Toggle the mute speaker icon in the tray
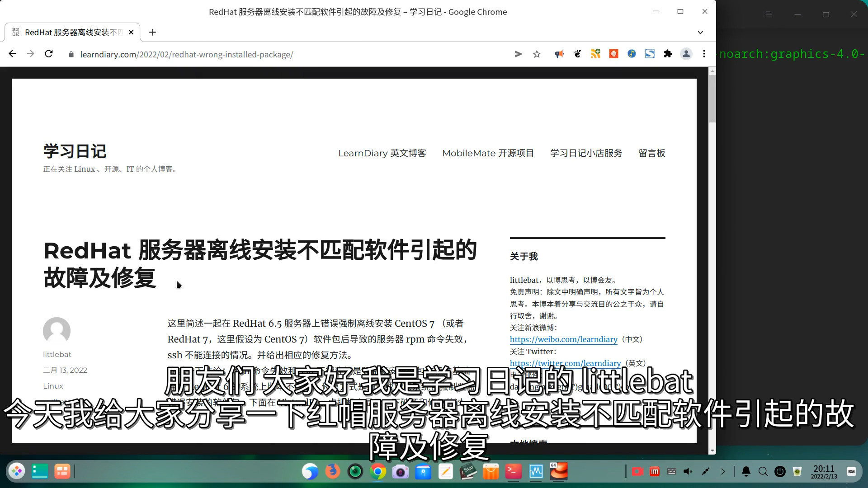The height and width of the screenshot is (488, 868). pyautogui.click(x=688, y=472)
